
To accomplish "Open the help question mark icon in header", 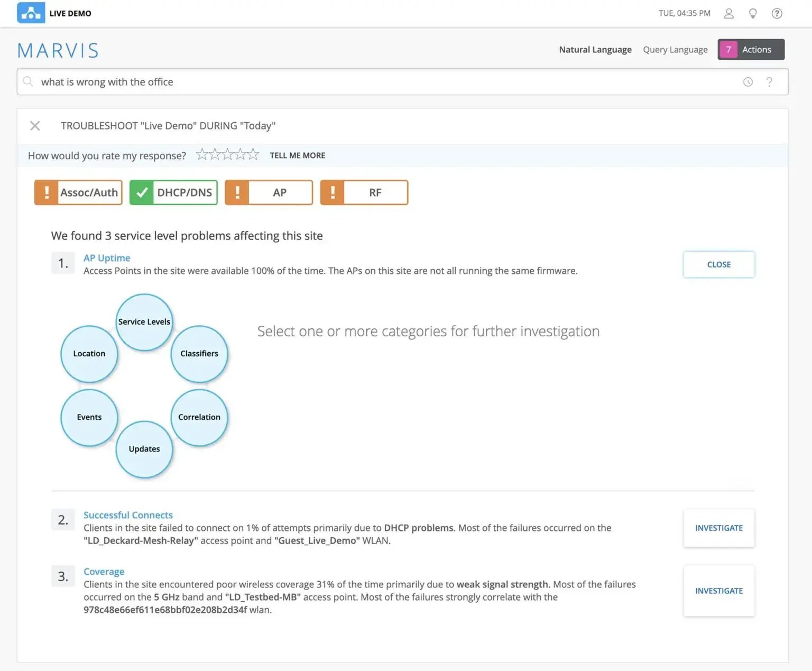I will click(777, 13).
